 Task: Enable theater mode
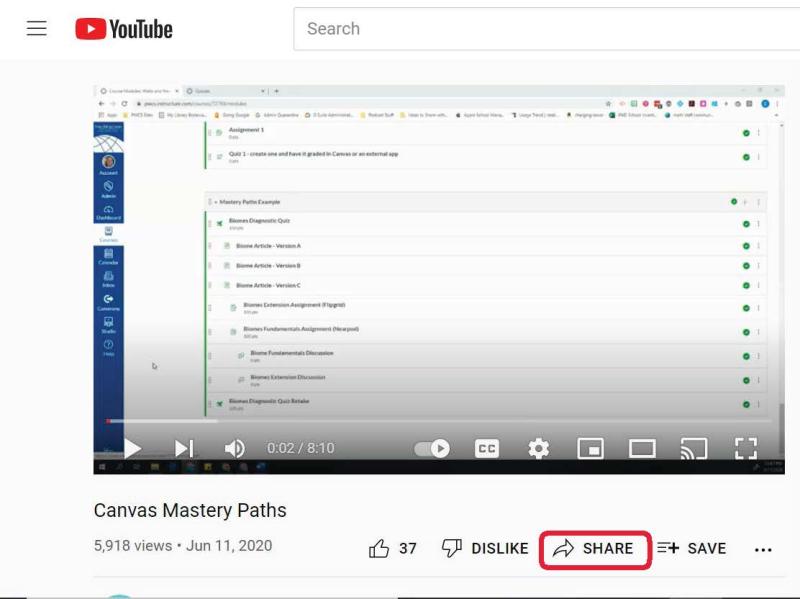coord(642,448)
